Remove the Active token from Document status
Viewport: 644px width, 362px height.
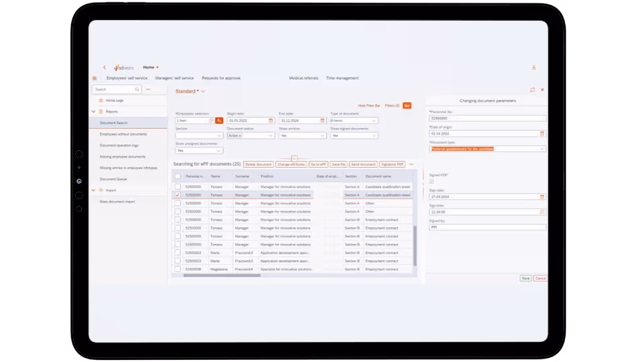240,136
